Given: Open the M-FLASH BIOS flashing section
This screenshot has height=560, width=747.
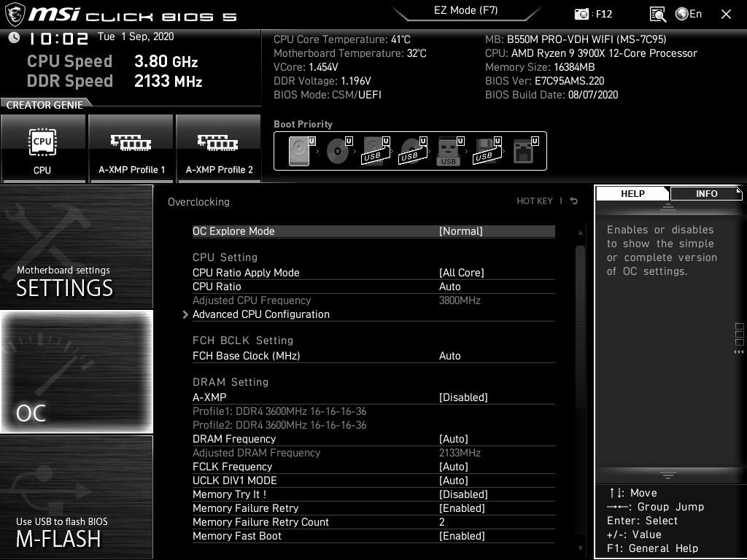Looking at the screenshot, I should point(77,497).
